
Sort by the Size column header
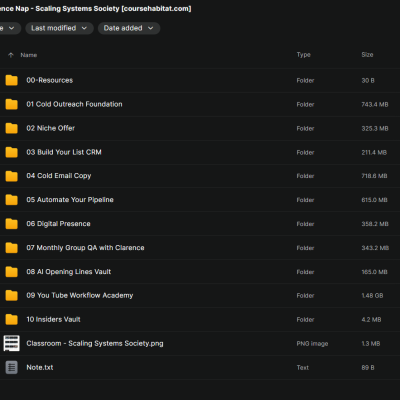click(x=367, y=55)
